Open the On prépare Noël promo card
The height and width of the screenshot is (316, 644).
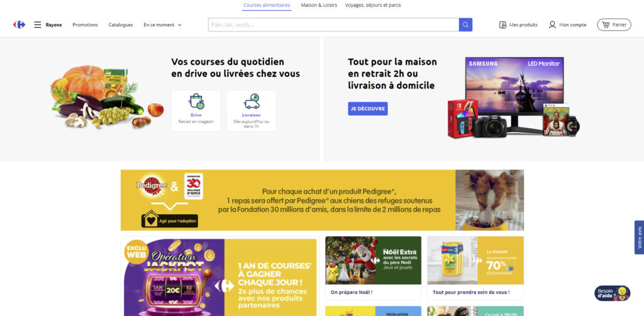tap(373, 268)
